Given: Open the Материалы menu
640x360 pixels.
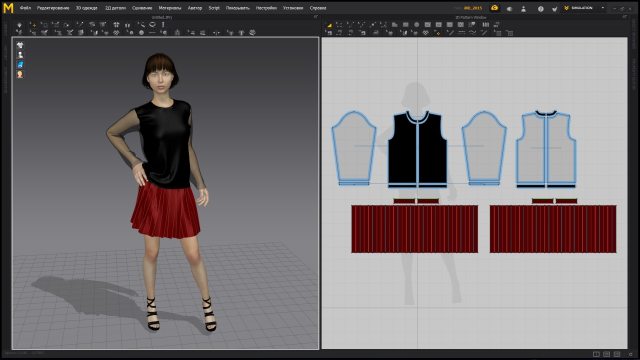Looking at the screenshot, I should click(x=170, y=8).
